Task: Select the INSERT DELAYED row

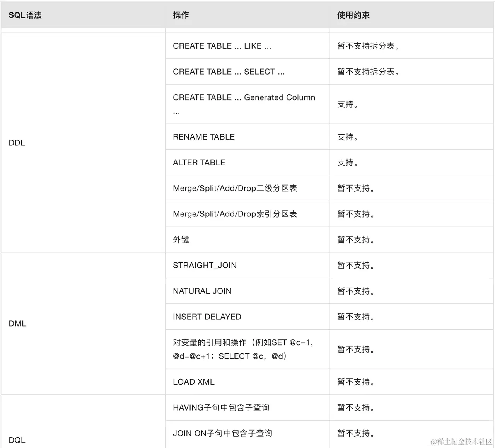Action: 207,317
